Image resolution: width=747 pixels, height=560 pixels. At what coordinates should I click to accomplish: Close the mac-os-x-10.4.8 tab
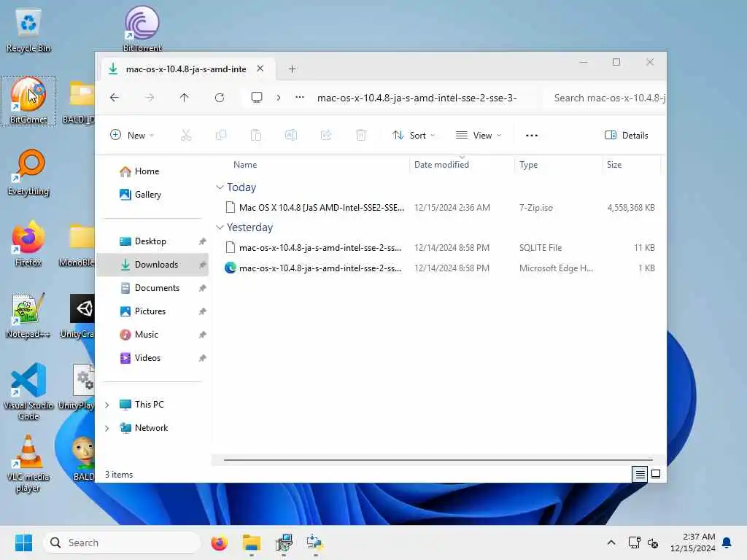click(x=260, y=69)
